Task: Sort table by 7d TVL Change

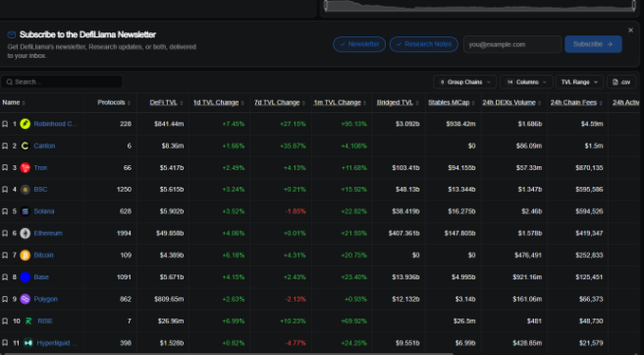Action: pos(280,103)
